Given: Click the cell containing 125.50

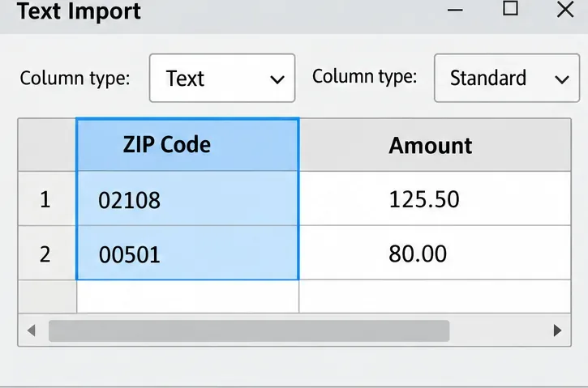Looking at the screenshot, I should pyautogui.click(x=435, y=198).
